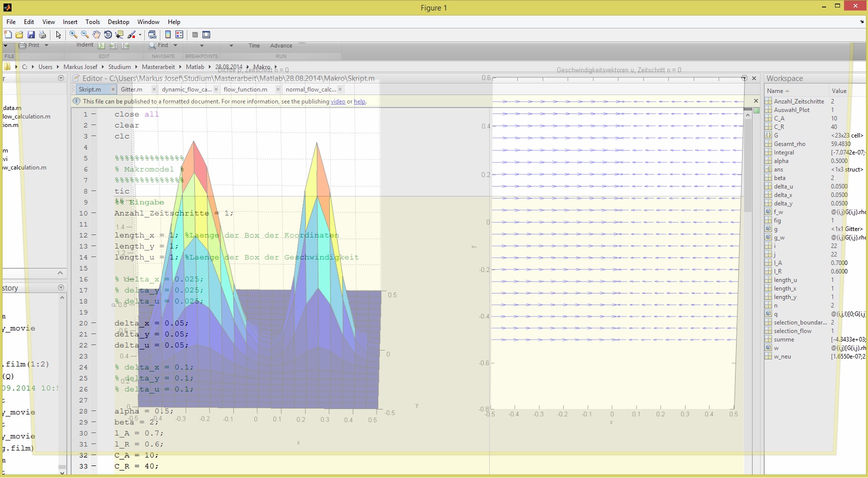868x478 pixels.
Task: Click the Insert Colorbar icon
Action: point(168,34)
